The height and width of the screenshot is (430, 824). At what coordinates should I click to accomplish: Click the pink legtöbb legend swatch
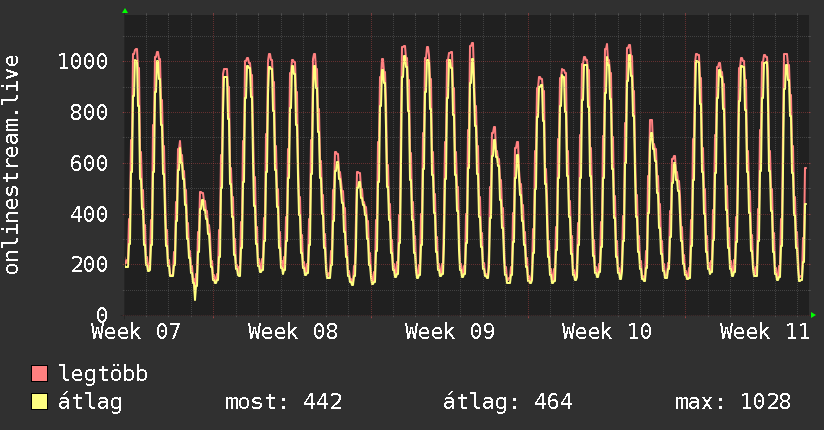pyautogui.click(x=39, y=373)
